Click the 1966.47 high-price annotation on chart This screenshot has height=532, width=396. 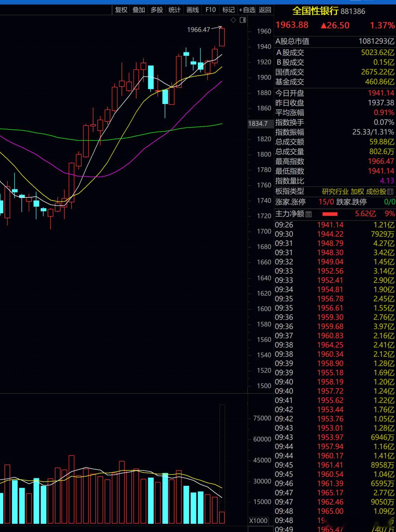pyautogui.click(x=199, y=30)
